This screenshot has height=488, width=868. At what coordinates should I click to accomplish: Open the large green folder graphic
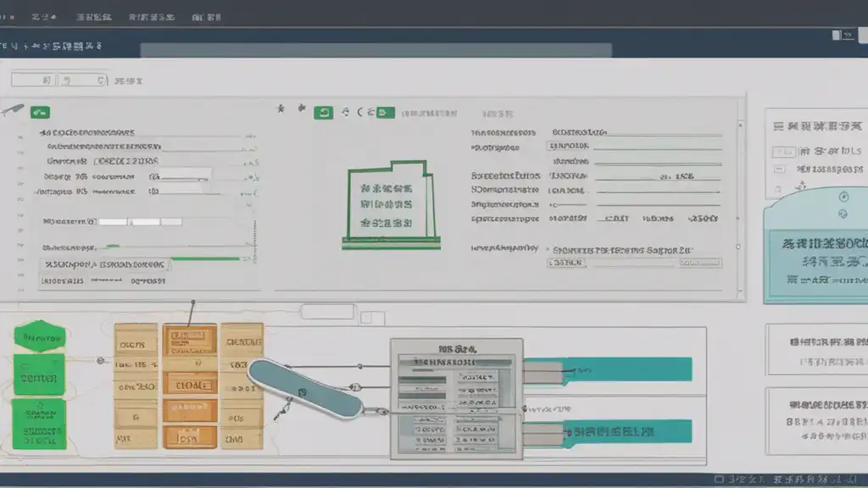click(x=391, y=205)
